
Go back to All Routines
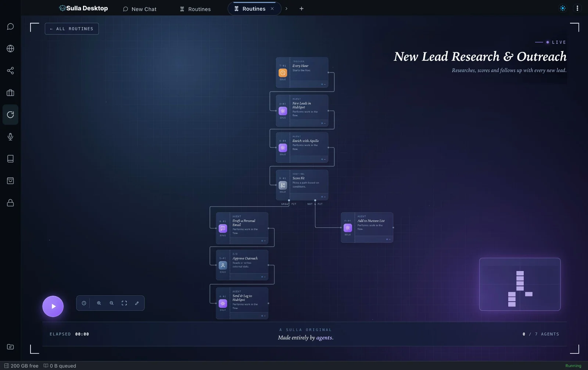point(72,29)
